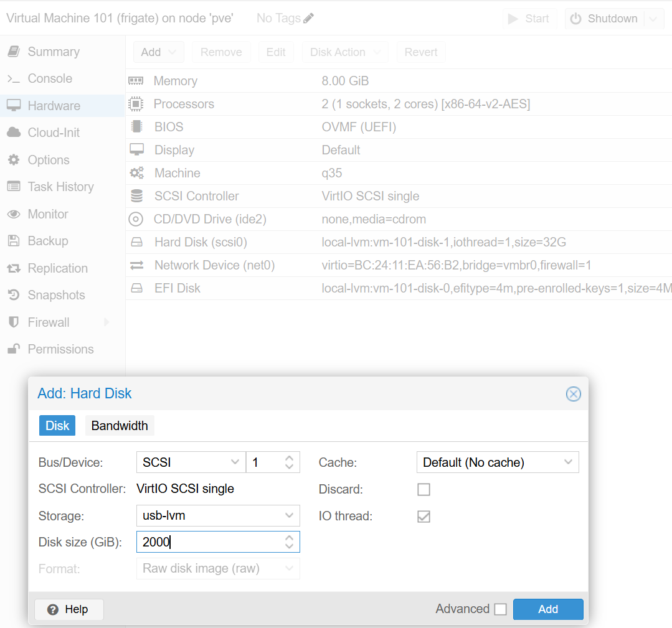Enable the Discard checkbox
The height and width of the screenshot is (628, 672).
tap(424, 489)
